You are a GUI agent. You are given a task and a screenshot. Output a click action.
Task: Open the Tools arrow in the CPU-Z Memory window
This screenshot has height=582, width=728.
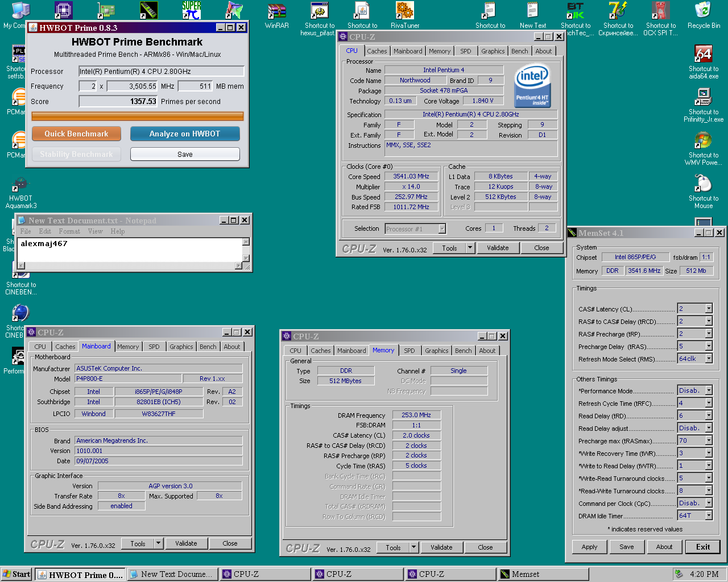pyautogui.click(x=413, y=547)
